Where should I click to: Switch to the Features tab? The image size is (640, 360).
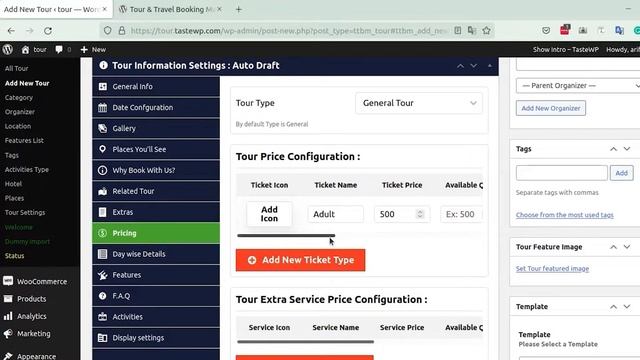156,275
